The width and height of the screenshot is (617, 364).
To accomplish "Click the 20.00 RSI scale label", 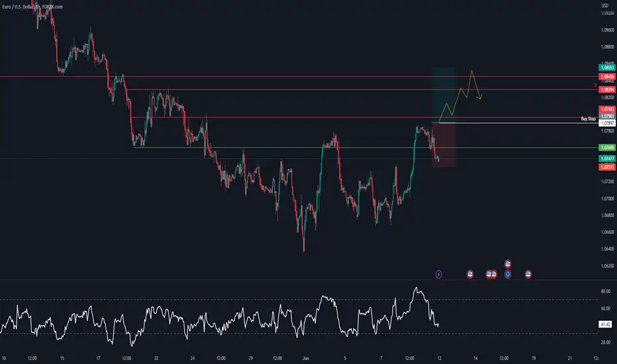I will click(606, 342).
